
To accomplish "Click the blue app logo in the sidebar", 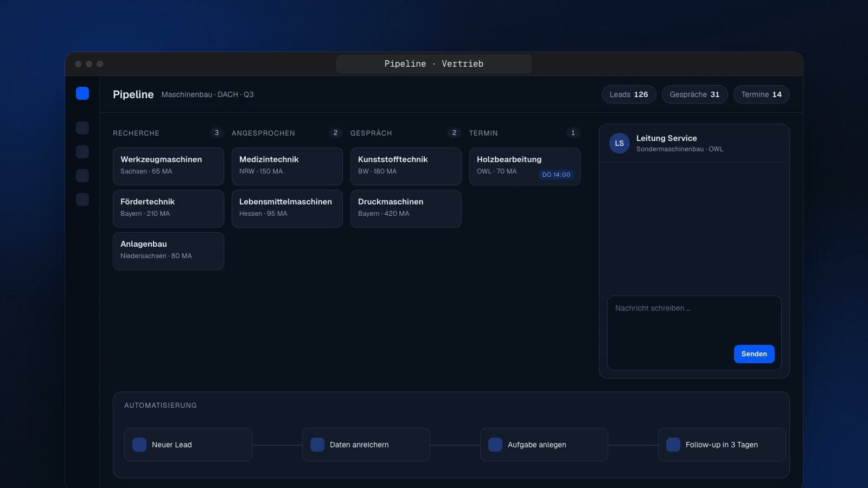I will [x=82, y=93].
